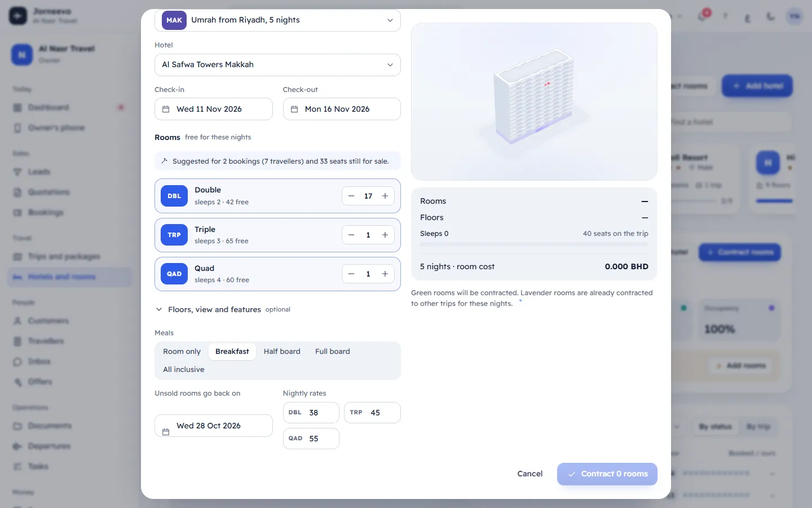Screen dimensions: 812x508
Task: Open the Al Safwa Towers hotel dropdown
Action: click(x=277, y=65)
